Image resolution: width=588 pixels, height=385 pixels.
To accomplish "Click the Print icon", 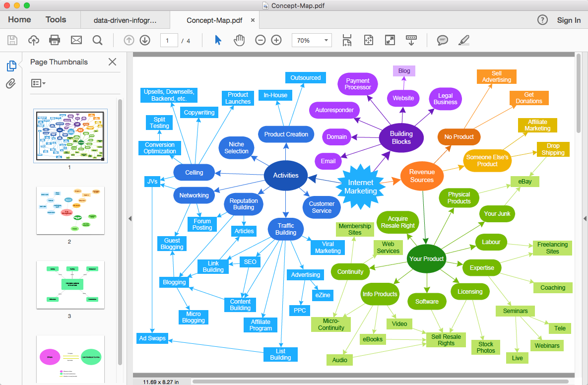I will coord(55,40).
